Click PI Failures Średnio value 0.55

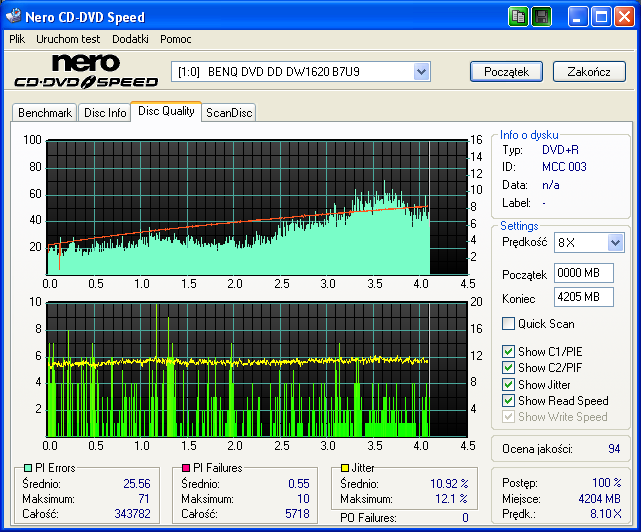point(299,484)
